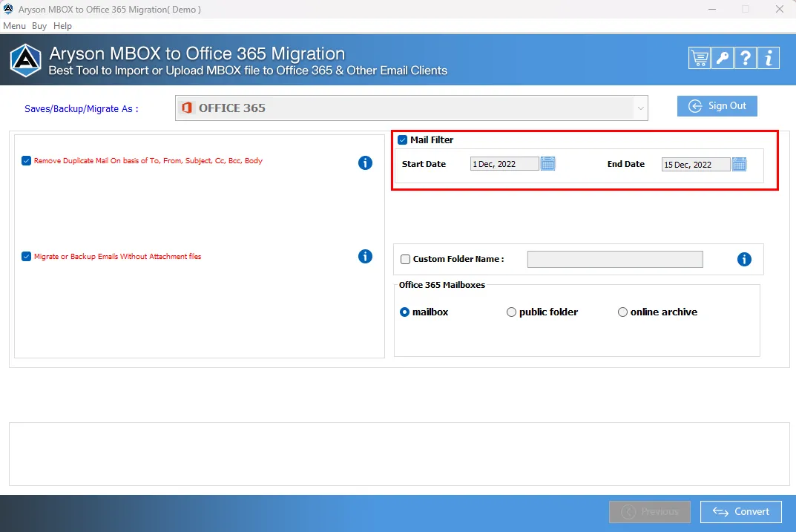Click the key activation icon
Screen dimensions: 796x532
723,58
